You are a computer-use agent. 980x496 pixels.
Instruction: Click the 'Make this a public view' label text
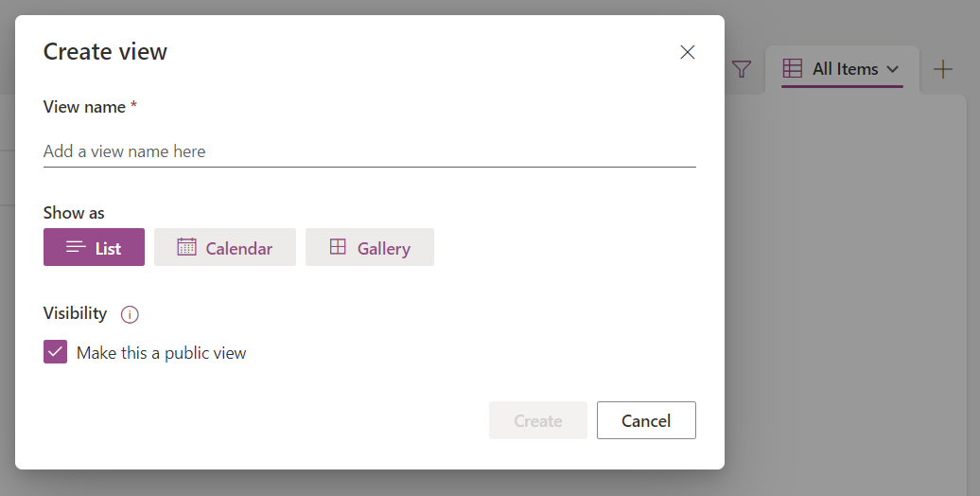coord(161,353)
